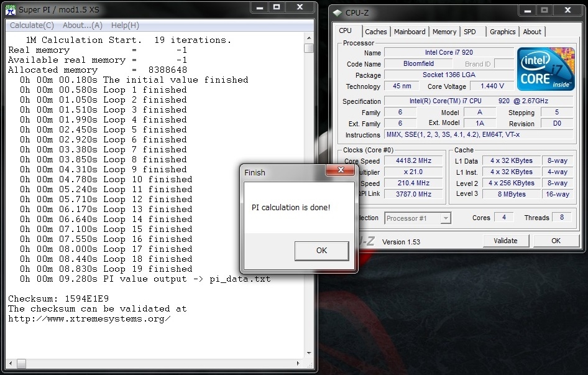Click the OK button in CPU-Z
This screenshot has height=375, width=588.
pyautogui.click(x=556, y=241)
